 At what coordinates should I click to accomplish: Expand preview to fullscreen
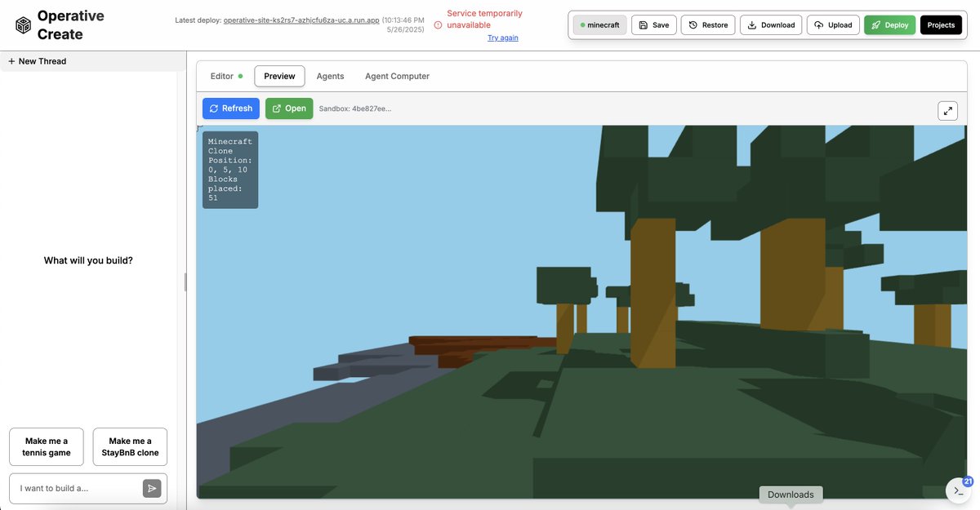coord(947,110)
